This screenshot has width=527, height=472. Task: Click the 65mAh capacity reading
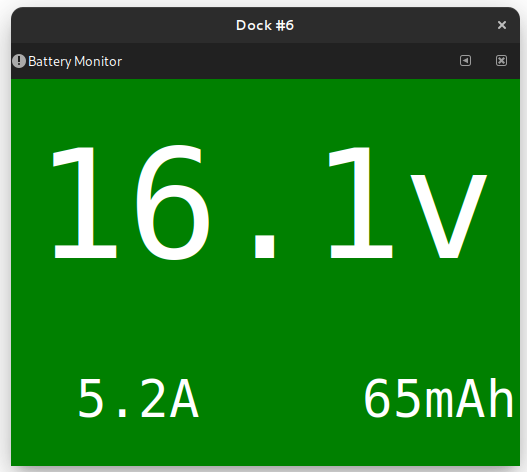(439, 398)
